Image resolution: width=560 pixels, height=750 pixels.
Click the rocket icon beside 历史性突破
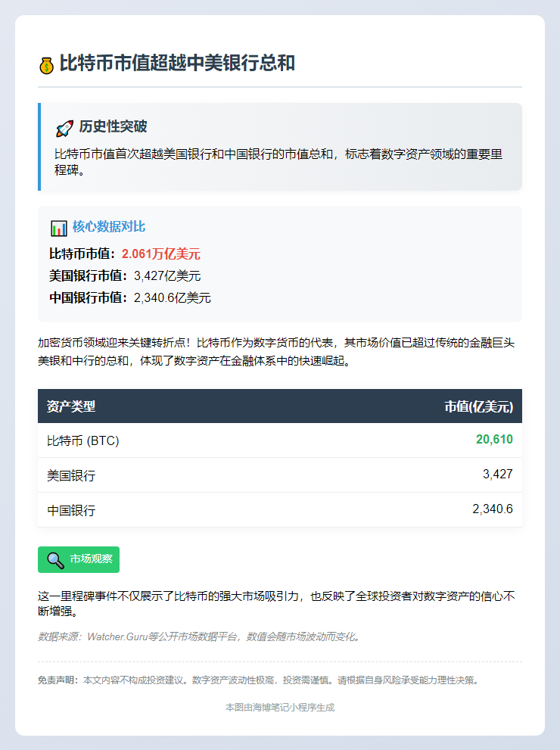coord(64,128)
